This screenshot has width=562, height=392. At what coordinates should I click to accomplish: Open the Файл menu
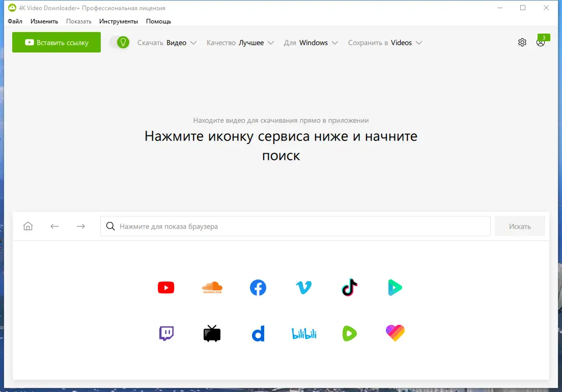(x=15, y=21)
